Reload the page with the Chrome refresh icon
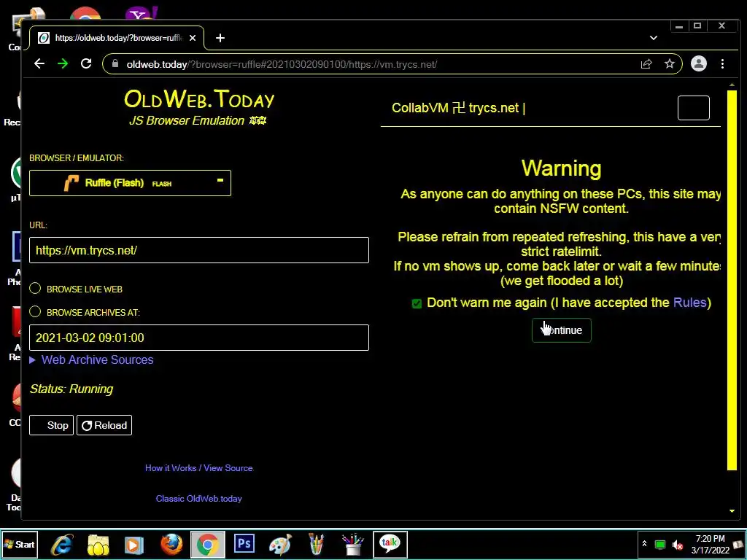The image size is (747, 560). (x=86, y=64)
